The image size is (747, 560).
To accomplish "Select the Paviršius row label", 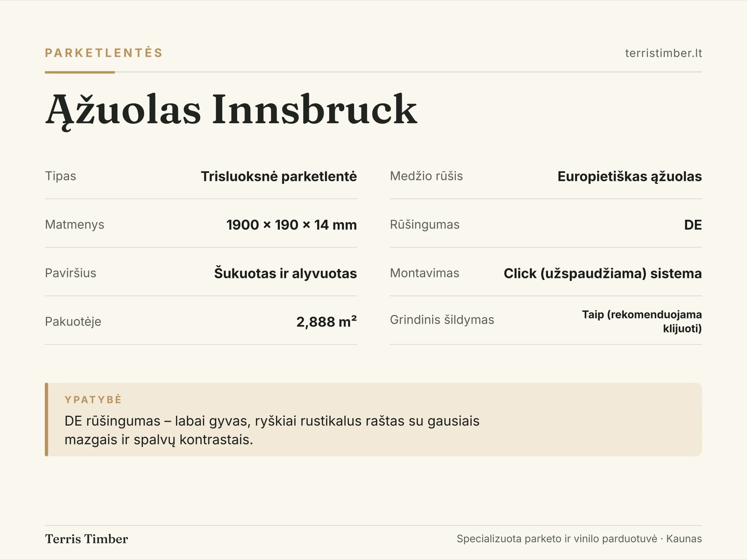I will pyautogui.click(x=70, y=273).
